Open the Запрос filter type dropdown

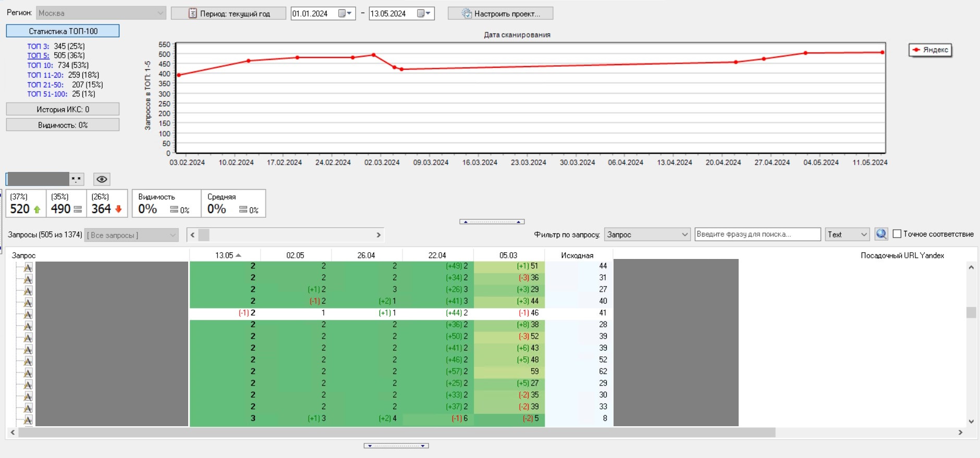(x=647, y=234)
